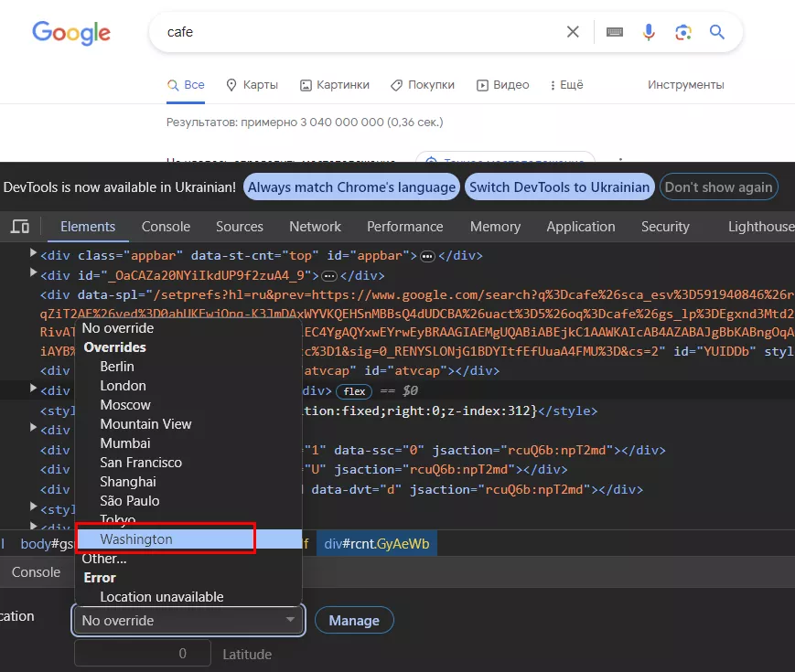Open the Видео search tab
Screen dimensions: 795x672
click(x=502, y=85)
